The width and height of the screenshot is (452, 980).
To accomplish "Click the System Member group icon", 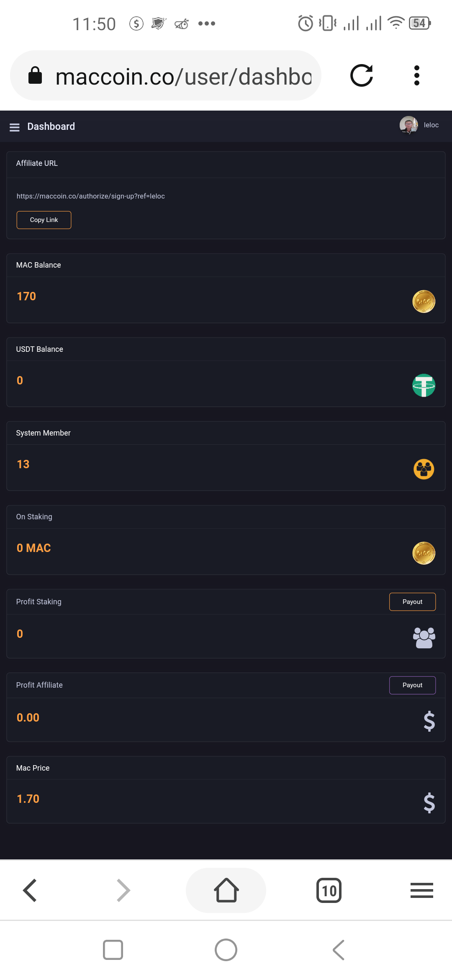I will pos(424,469).
